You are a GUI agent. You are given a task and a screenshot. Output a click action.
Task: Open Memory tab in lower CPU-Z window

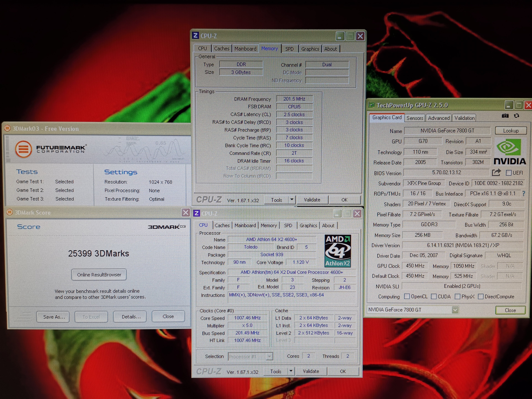tap(269, 226)
